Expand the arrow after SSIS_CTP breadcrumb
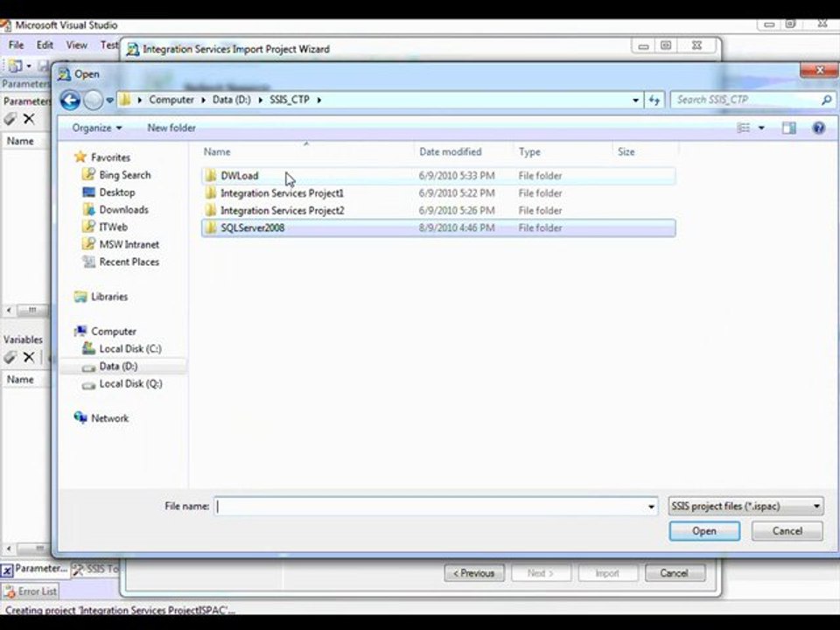Image resolution: width=840 pixels, height=630 pixels. coord(319,100)
